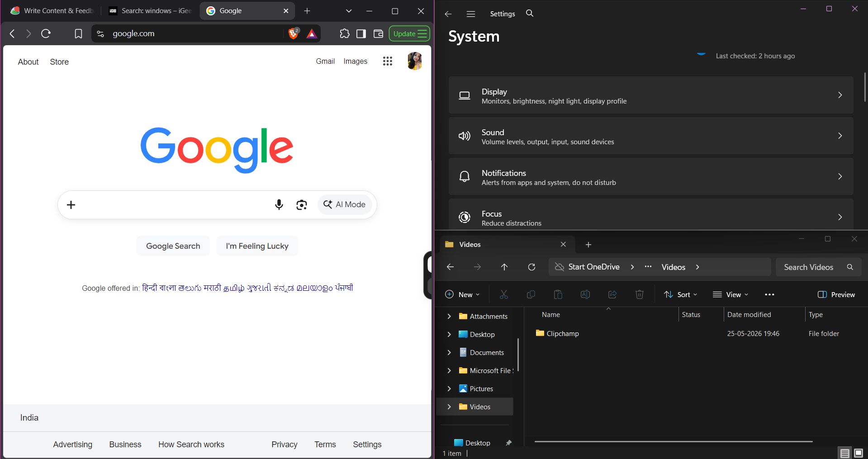This screenshot has height=459, width=868.
Task: Open Display settings
Action: pyautogui.click(x=651, y=95)
